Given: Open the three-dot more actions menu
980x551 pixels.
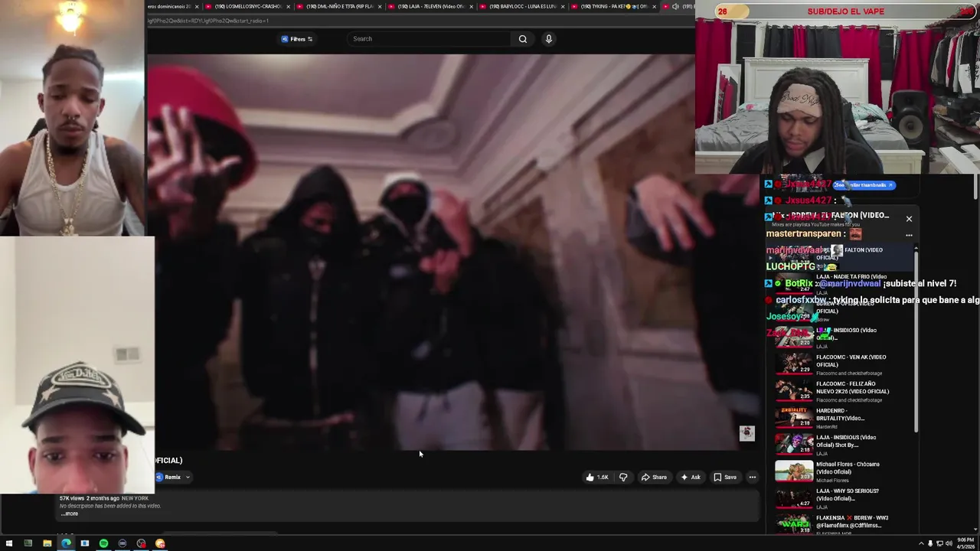Looking at the screenshot, I should point(753,478).
